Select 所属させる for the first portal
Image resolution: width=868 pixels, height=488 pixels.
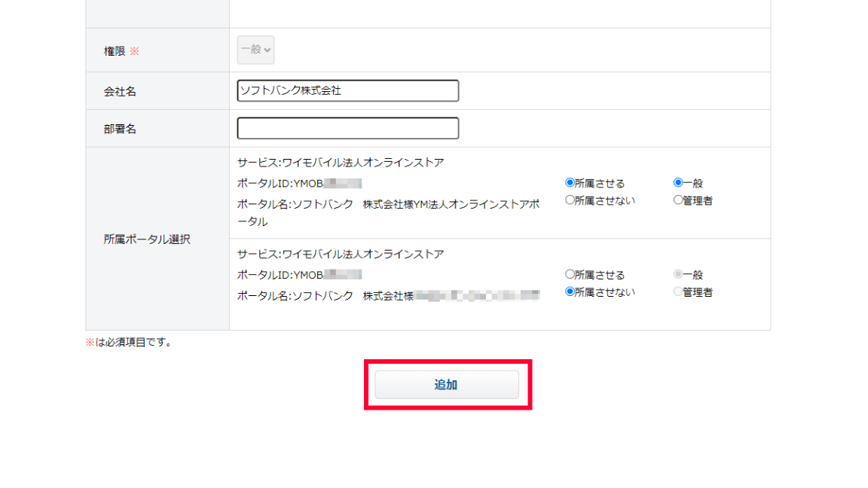pyautogui.click(x=570, y=183)
